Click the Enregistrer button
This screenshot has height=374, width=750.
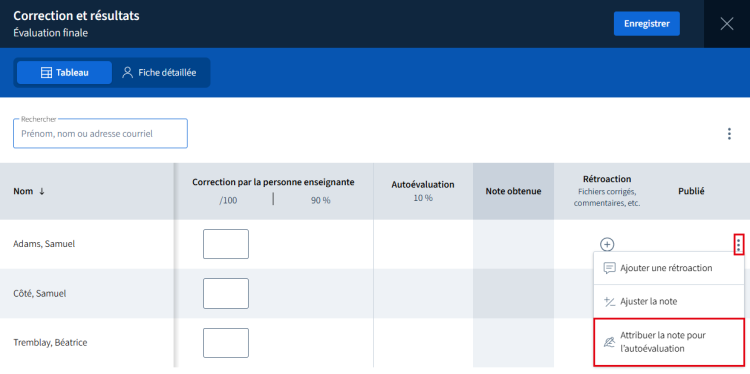[647, 24]
